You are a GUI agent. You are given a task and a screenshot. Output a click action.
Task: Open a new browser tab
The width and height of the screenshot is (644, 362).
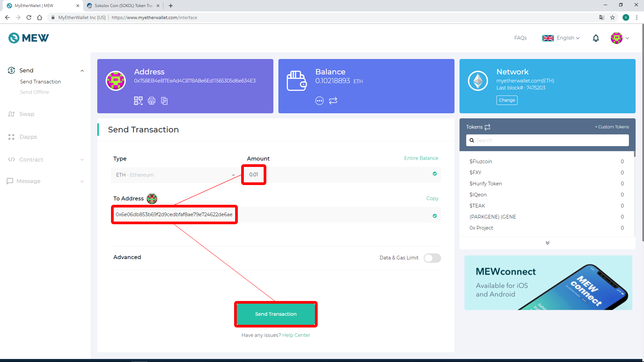[x=171, y=6]
